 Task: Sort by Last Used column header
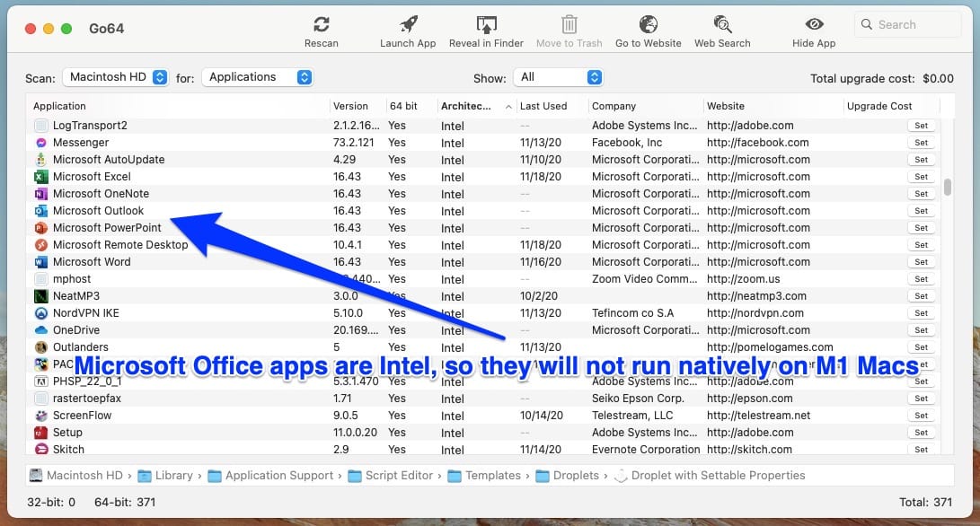coord(543,106)
